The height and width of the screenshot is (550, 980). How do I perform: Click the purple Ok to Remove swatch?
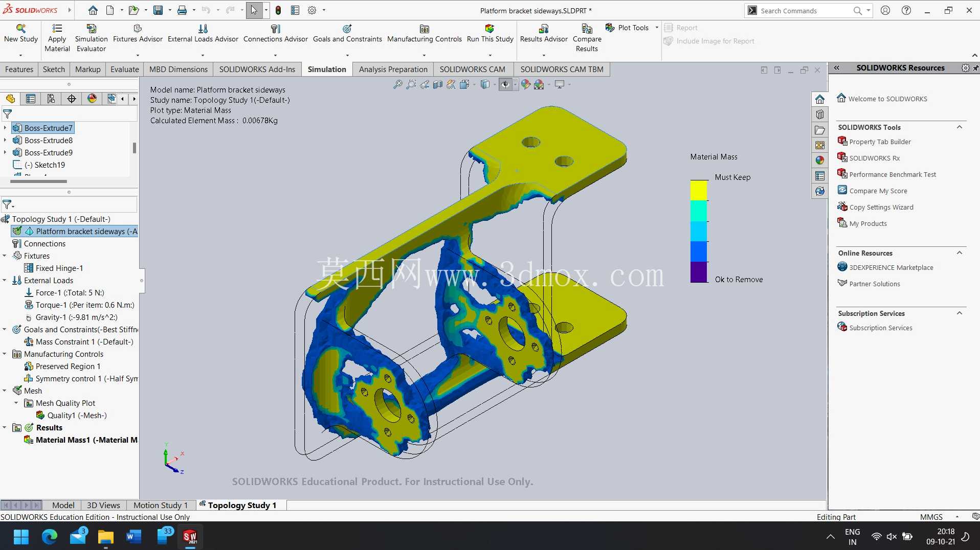click(699, 272)
